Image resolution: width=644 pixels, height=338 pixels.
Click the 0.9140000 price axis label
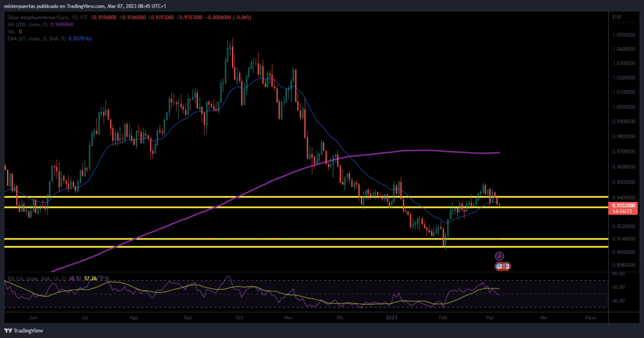[x=624, y=239]
